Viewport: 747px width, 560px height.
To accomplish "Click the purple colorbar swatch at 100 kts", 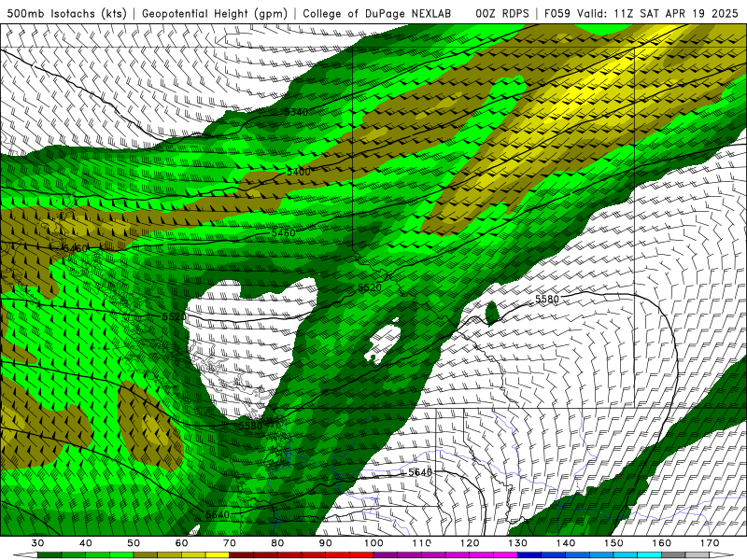I will 386,555.
